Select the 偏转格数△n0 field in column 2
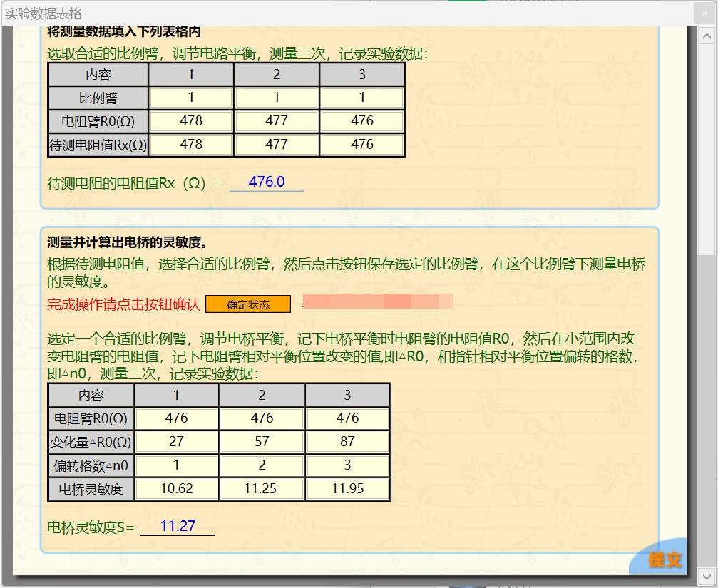 click(x=262, y=465)
